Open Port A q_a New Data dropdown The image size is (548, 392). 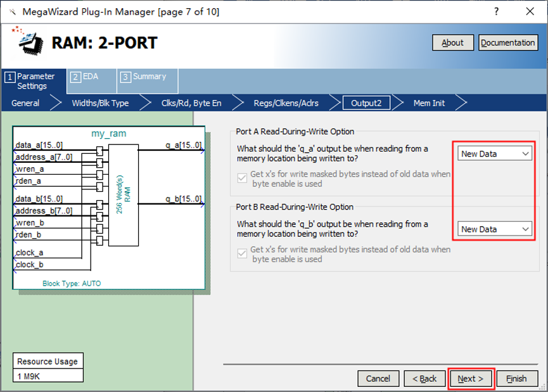[x=495, y=154]
